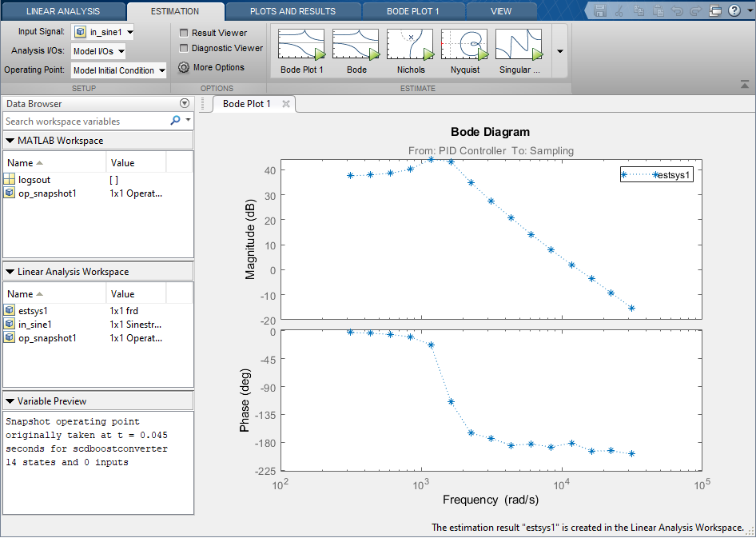This screenshot has height=538, width=756.
Task: Click op_snapshot1 icon in MATLAB Workspace
Action: pos(9,193)
